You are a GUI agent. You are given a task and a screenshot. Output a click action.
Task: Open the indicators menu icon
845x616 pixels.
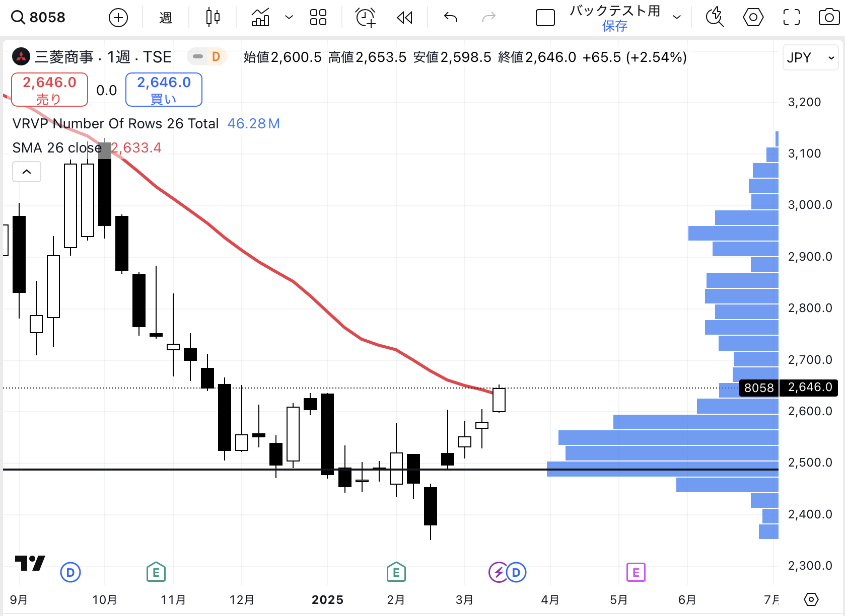(x=260, y=18)
